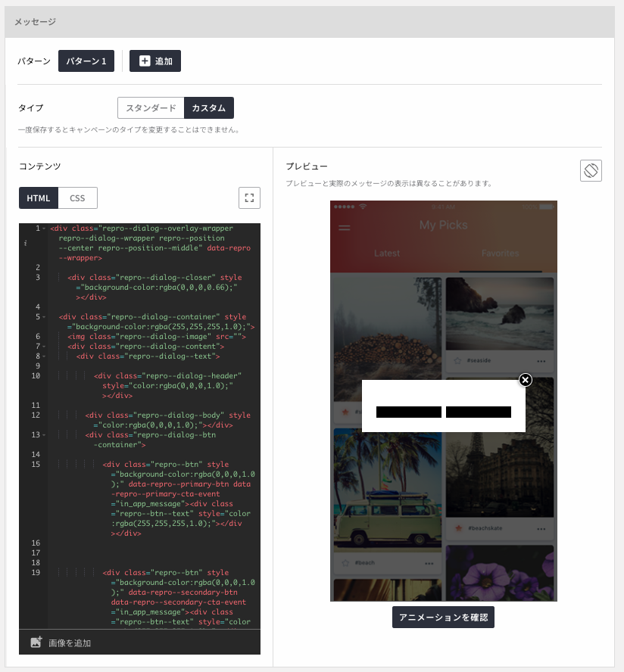Click the primary button placeholder in the preview
The height and width of the screenshot is (672, 624).
[x=409, y=412]
